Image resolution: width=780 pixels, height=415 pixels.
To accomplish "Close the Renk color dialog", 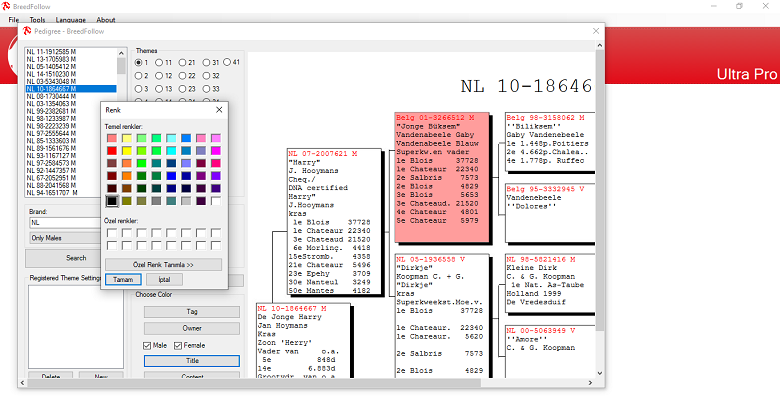I will click(x=219, y=110).
